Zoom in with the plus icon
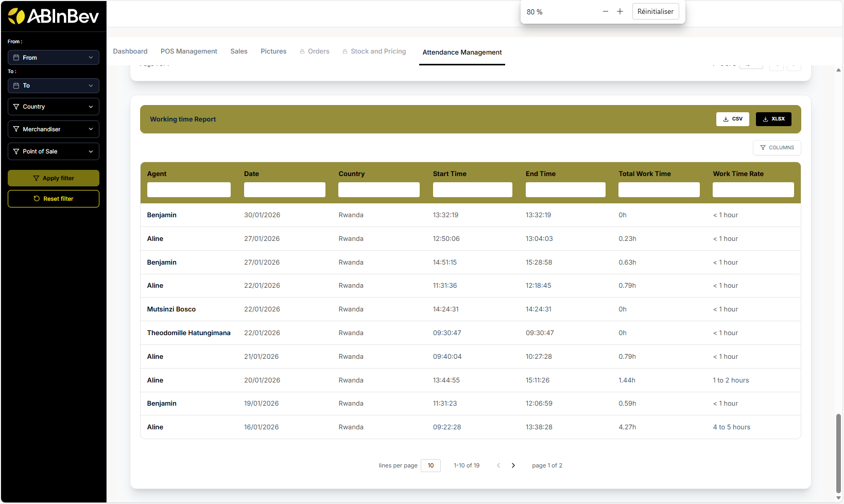 (620, 11)
